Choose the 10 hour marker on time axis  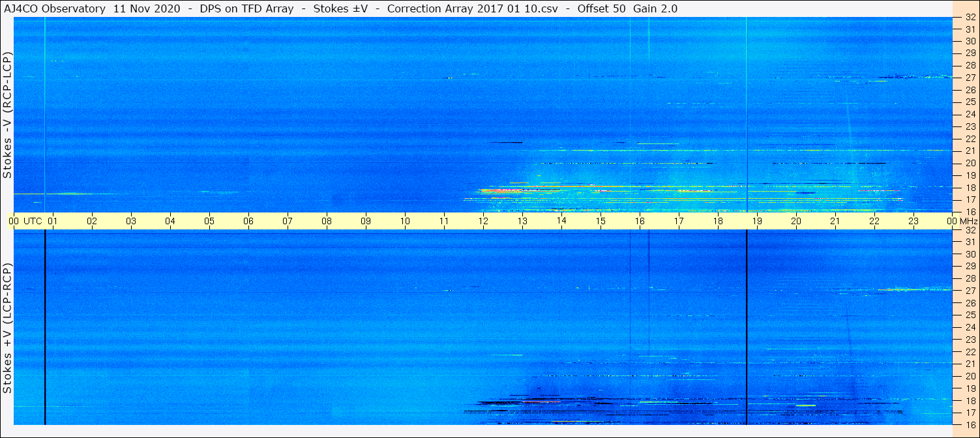405,221
